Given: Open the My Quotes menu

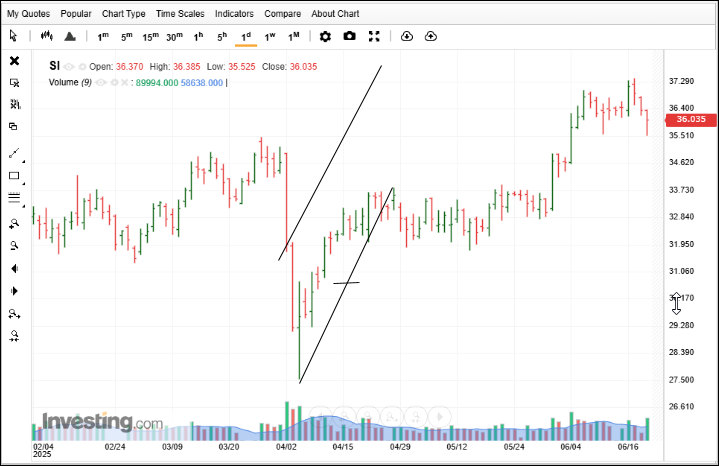Looking at the screenshot, I should click(x=28, y=14).
